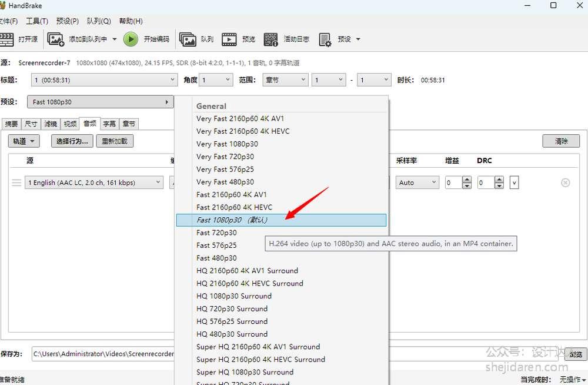Click the DRC number input field
Viewport: 588px width, 385px height.
[x=486, y=182]
